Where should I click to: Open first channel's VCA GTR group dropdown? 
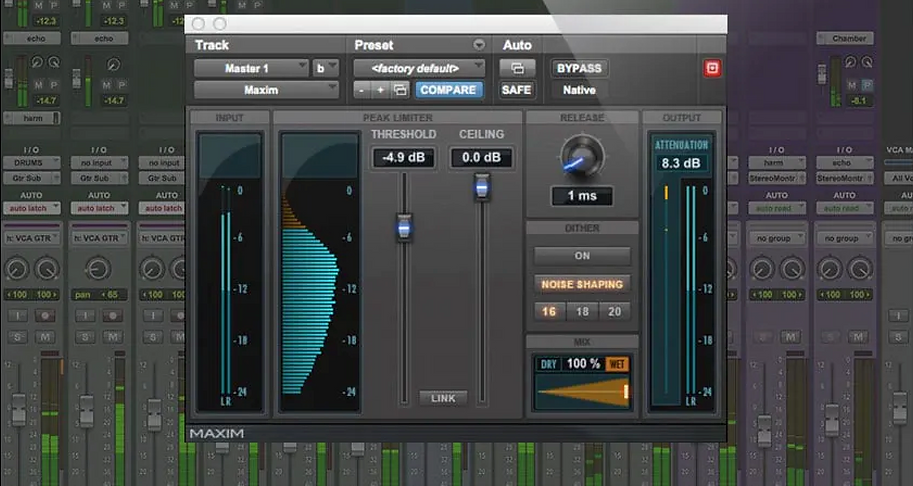click(32, 238)
